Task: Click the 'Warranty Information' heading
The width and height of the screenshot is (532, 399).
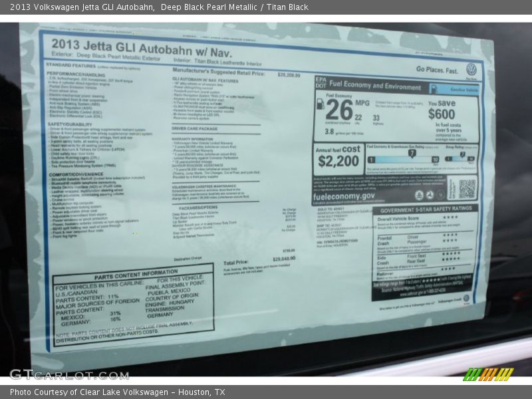Action: tap(192, 139)
